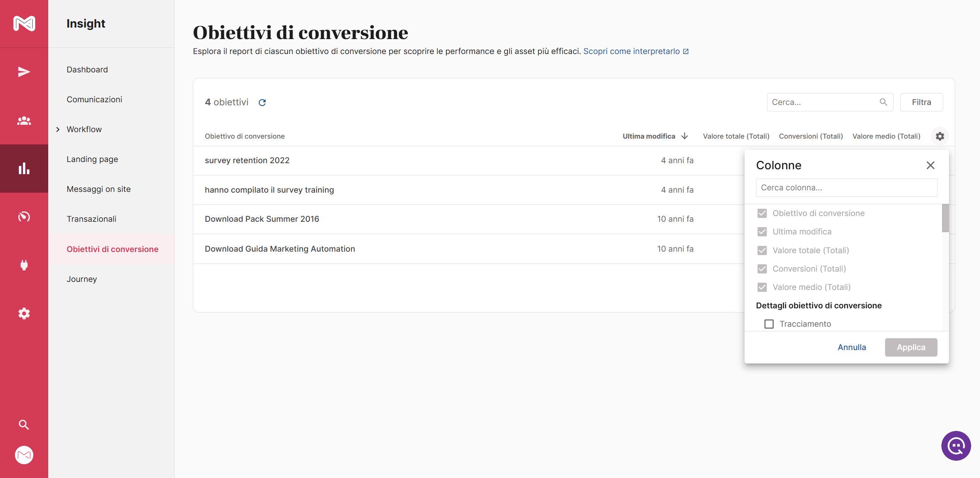Open column settings gear icon

940,136
